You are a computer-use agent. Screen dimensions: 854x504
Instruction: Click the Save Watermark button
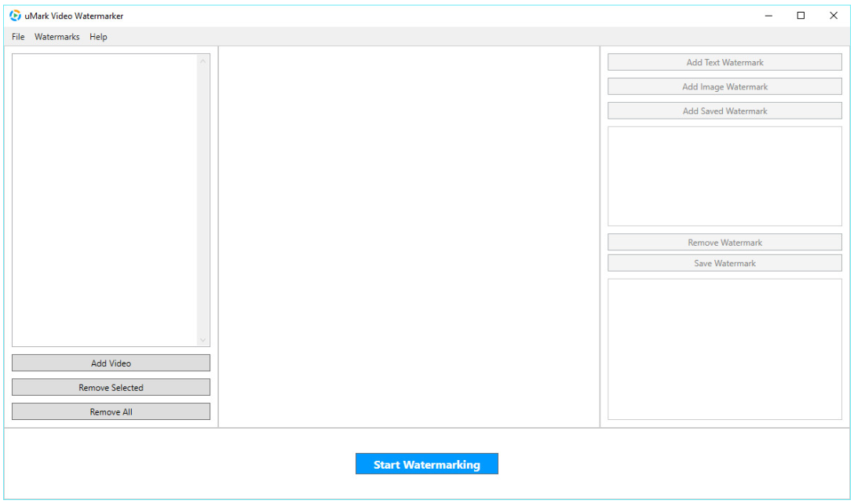(724, 263)
